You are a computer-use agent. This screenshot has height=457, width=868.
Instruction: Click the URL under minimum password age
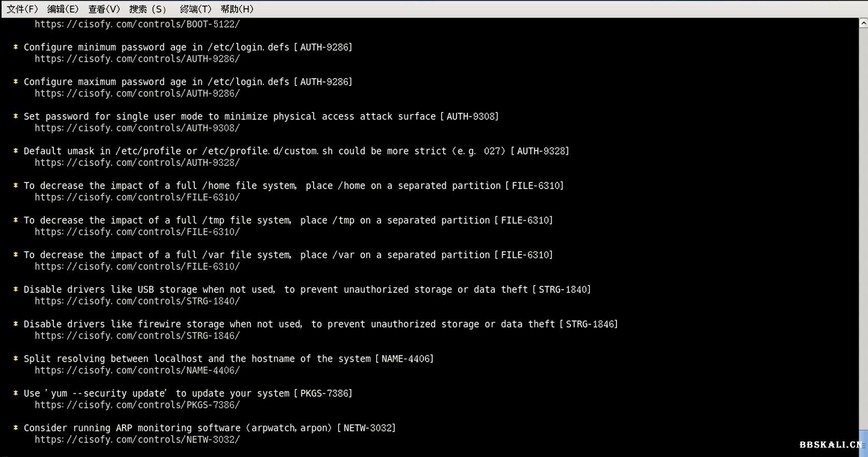click(x=137, y=59)
